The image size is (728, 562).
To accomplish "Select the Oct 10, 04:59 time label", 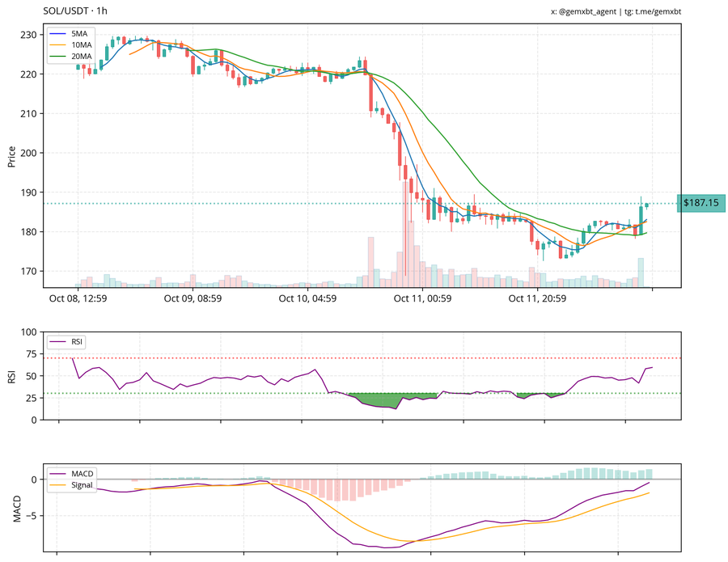I will click(307, 298).
